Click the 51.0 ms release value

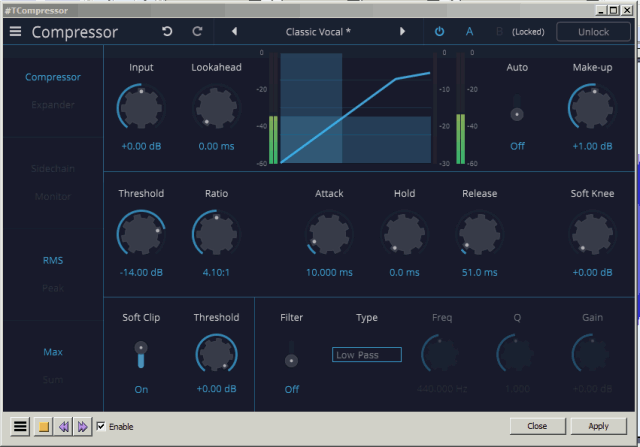tap(480, 272)
